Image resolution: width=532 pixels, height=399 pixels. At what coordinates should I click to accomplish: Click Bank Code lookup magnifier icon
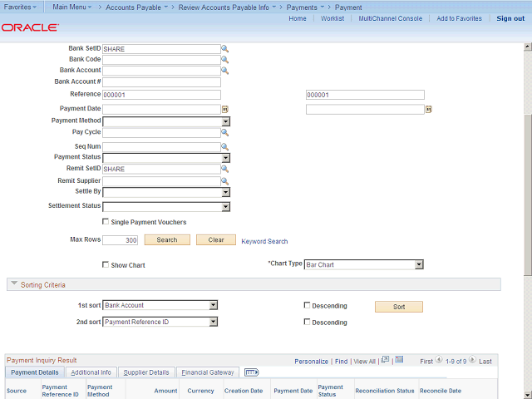[x=224, y=60]
